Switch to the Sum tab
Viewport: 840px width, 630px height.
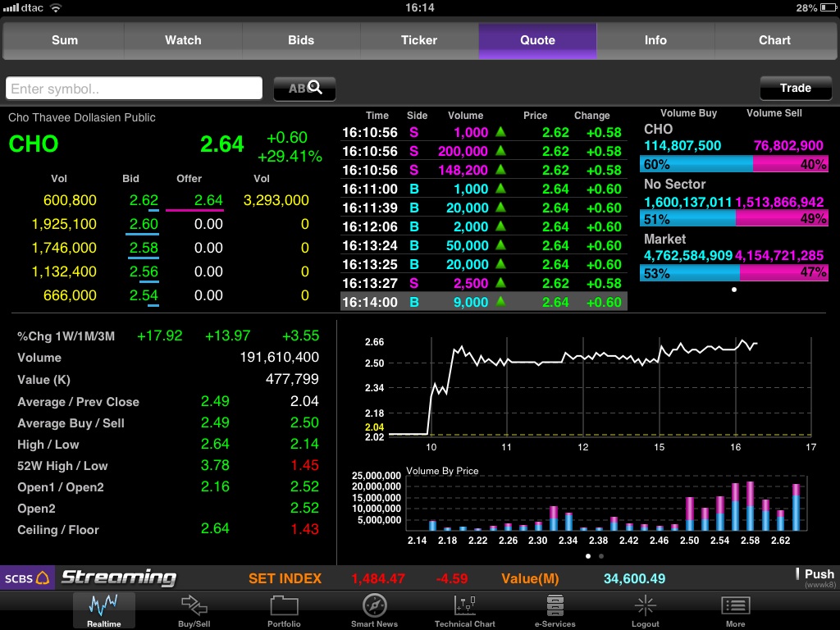[65, 40]
